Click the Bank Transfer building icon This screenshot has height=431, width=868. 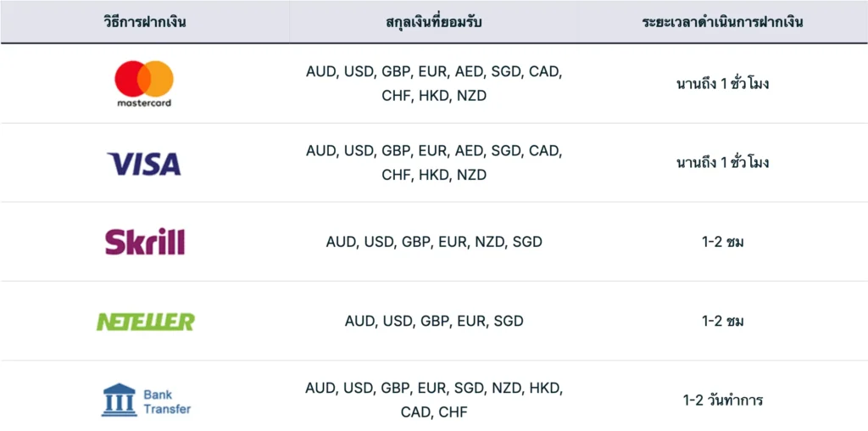tap(119, 400)
